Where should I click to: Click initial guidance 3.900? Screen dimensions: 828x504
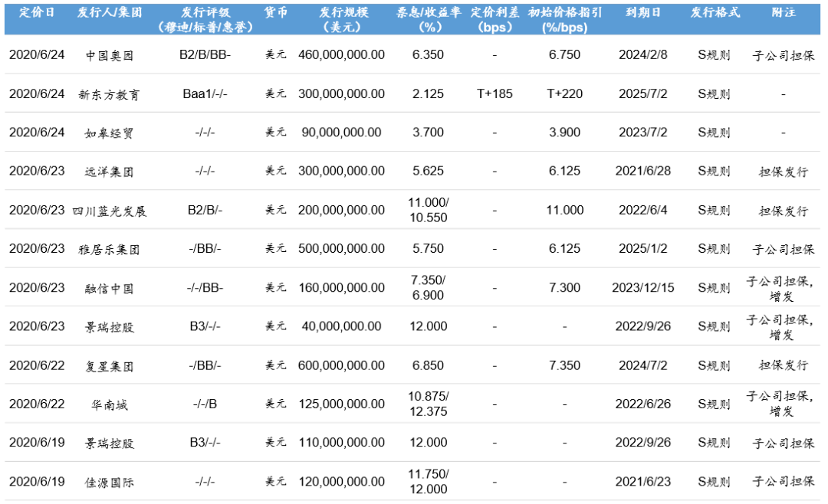565,133
